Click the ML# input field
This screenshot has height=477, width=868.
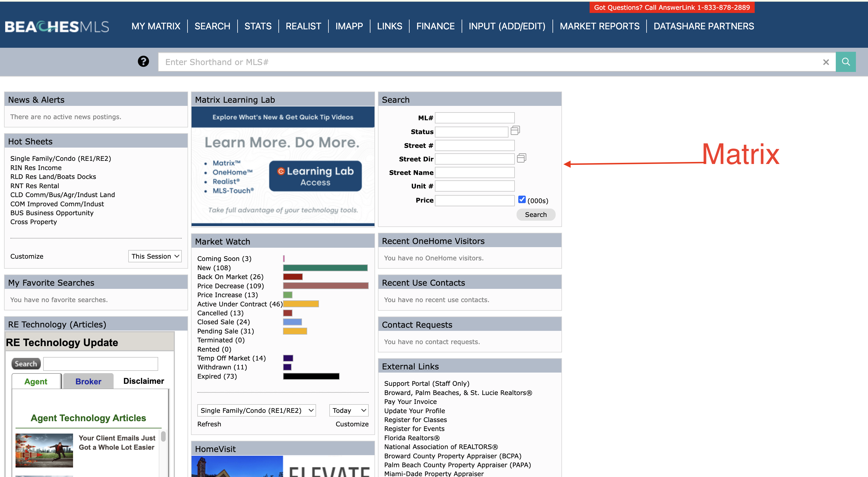point(475,118)
